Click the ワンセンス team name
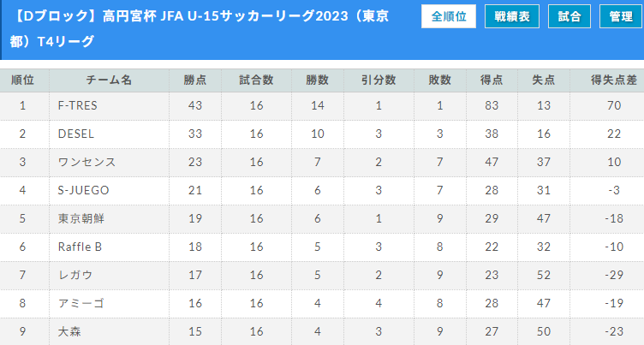 tap(86, 162)
